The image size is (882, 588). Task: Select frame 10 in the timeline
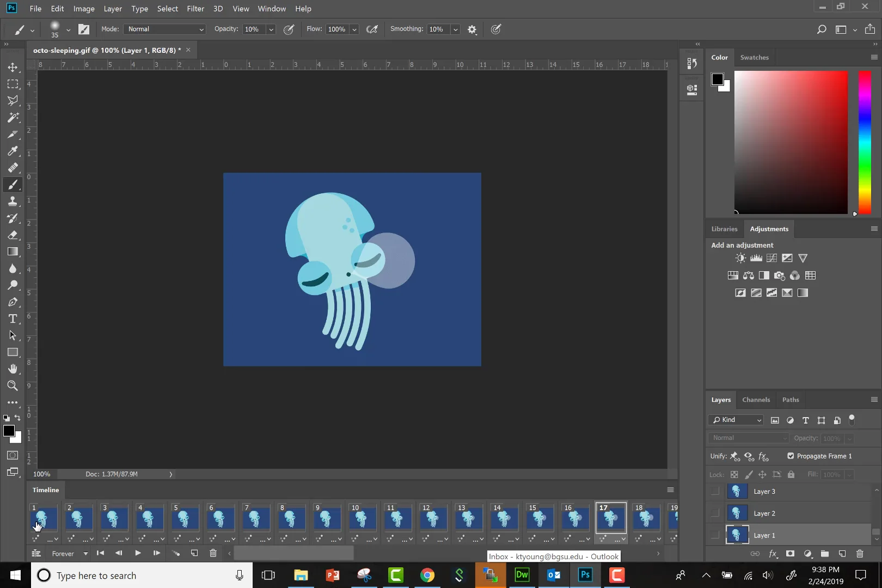pos(362,519)
